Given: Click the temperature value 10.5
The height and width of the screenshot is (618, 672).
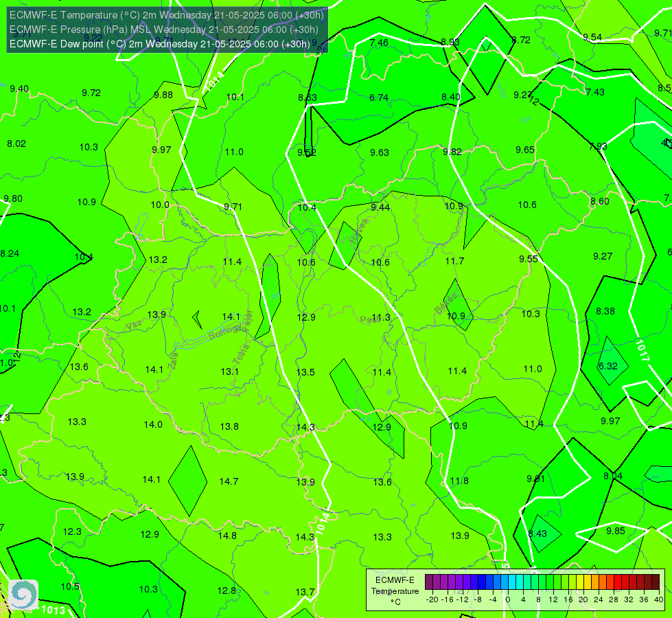Looking at the screenshot, I should [x=70, y=586].
